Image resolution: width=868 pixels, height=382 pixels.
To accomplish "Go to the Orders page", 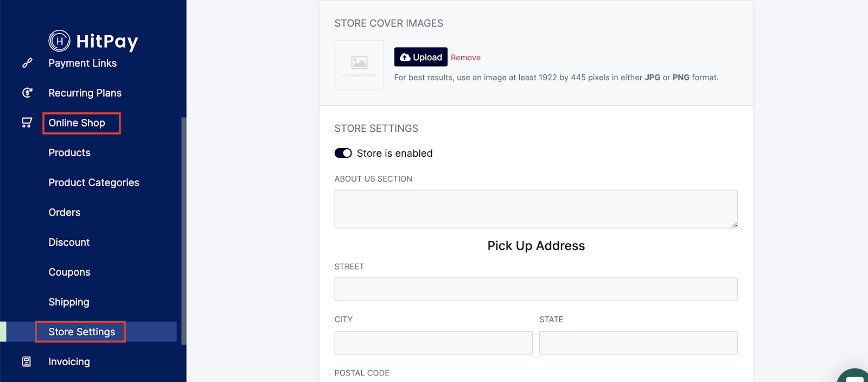I will tap(65, 212).
